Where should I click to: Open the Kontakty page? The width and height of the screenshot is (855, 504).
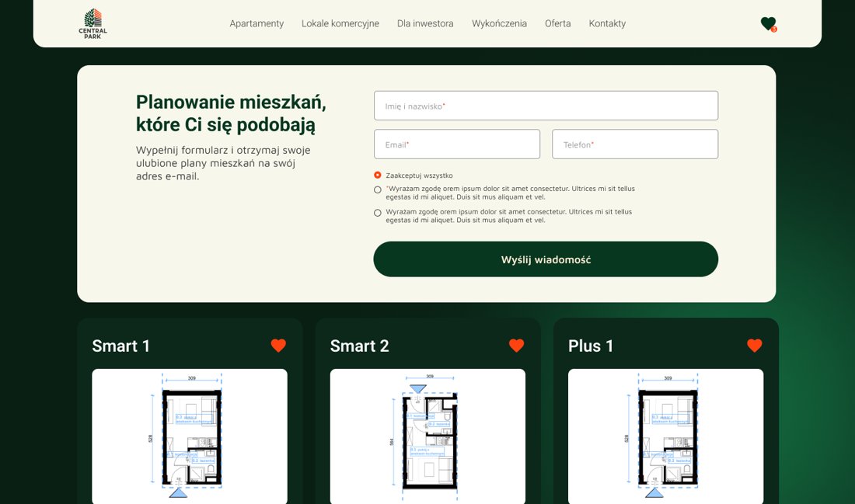[607, 23]
